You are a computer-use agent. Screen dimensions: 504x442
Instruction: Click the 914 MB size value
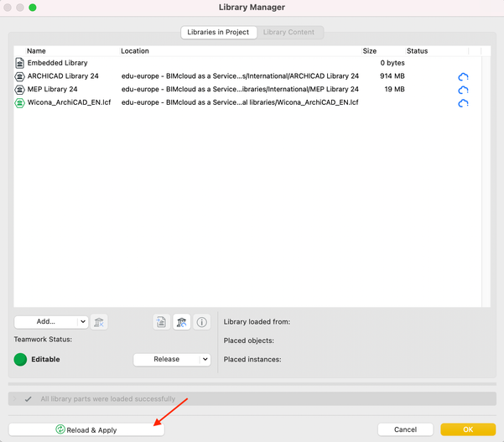392,76
